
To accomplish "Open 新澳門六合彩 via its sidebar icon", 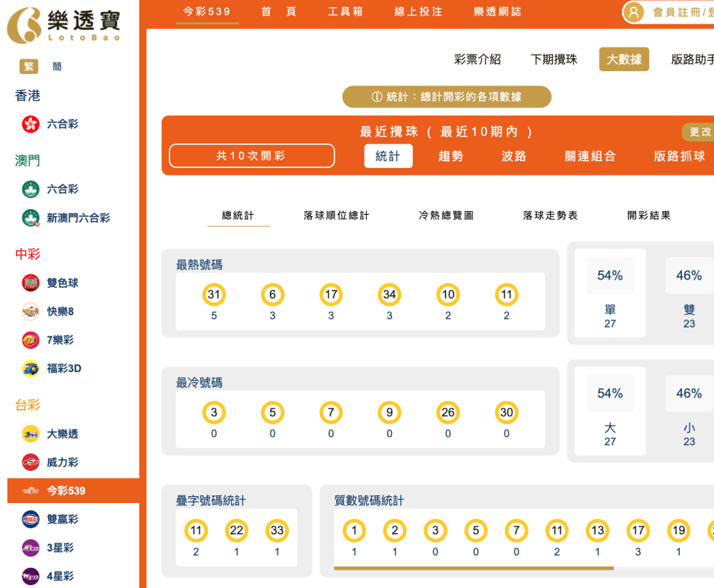I will pos(29,217).
